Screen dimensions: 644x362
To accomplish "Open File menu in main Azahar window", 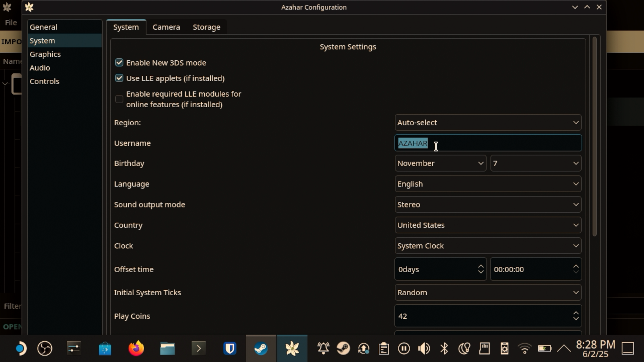I will point(11,22).
